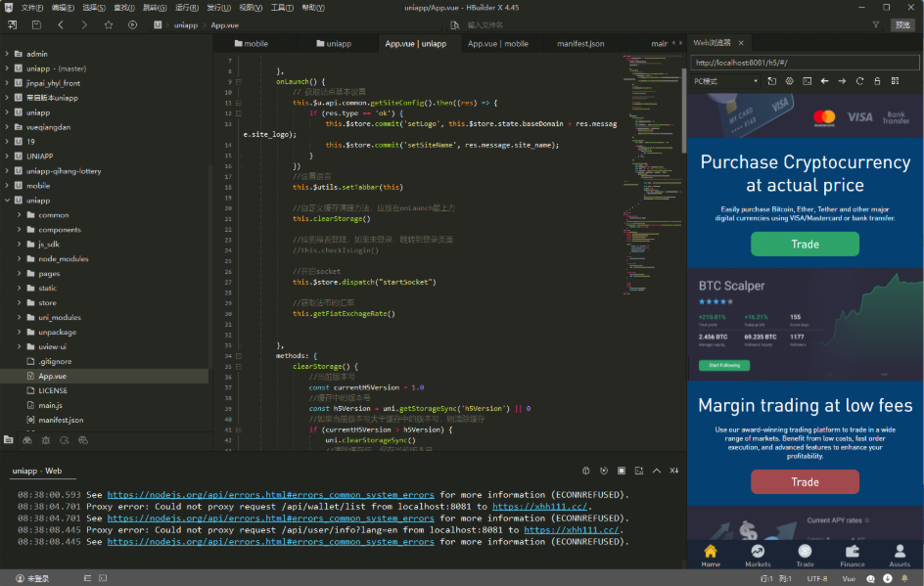
Task: Click the bug debug icon in Web browser toolbar
Action: tap(790, 81)
